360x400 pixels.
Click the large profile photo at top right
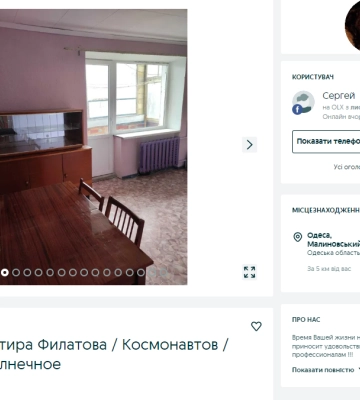pos(352,25)
